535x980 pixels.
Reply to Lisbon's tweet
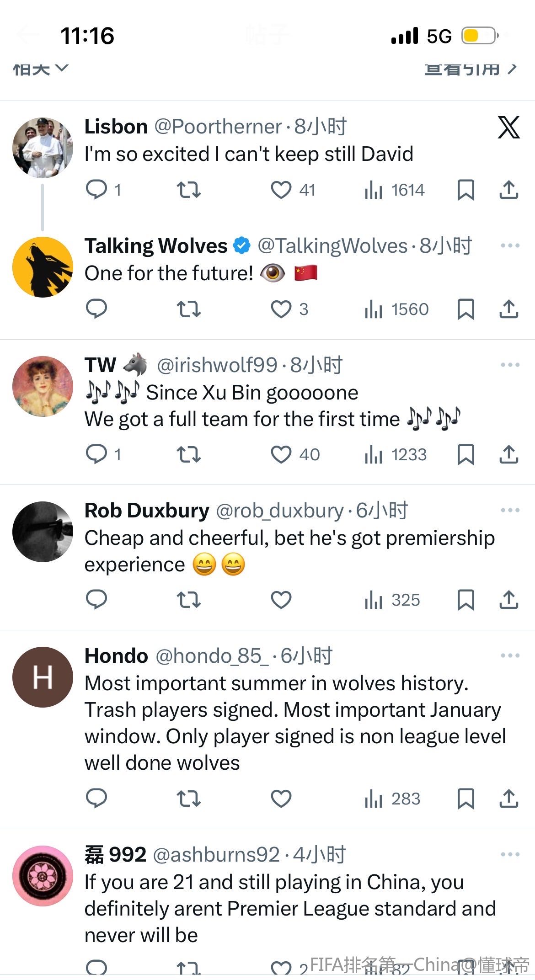(x=96, y=190)
